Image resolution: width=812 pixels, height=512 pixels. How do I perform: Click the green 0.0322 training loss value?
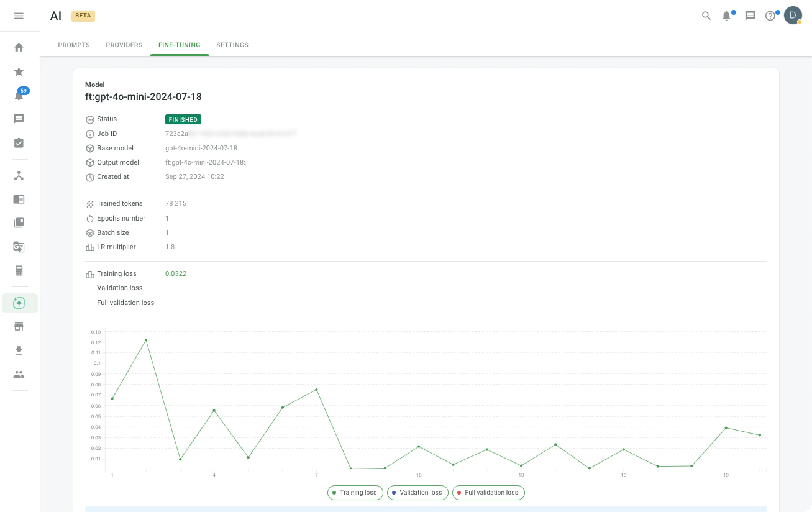176,273
